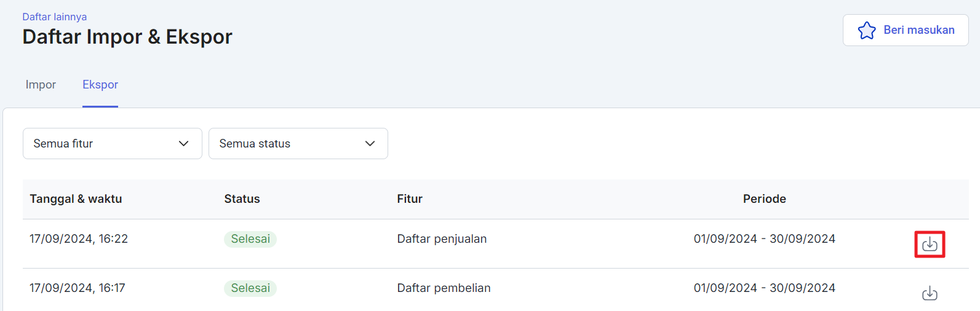Click the Periode column header
Image resolution: width=980 pixels, height=311 pixels.
765,199
